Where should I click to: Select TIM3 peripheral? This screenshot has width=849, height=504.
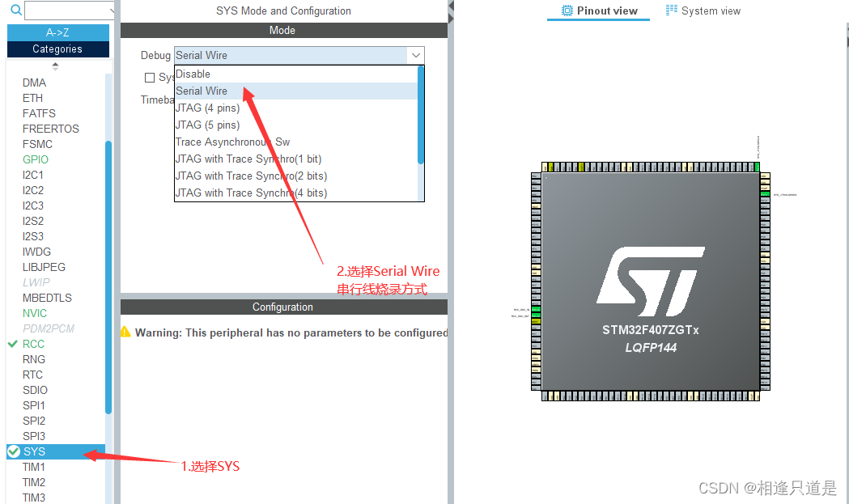tap(33, 498)
